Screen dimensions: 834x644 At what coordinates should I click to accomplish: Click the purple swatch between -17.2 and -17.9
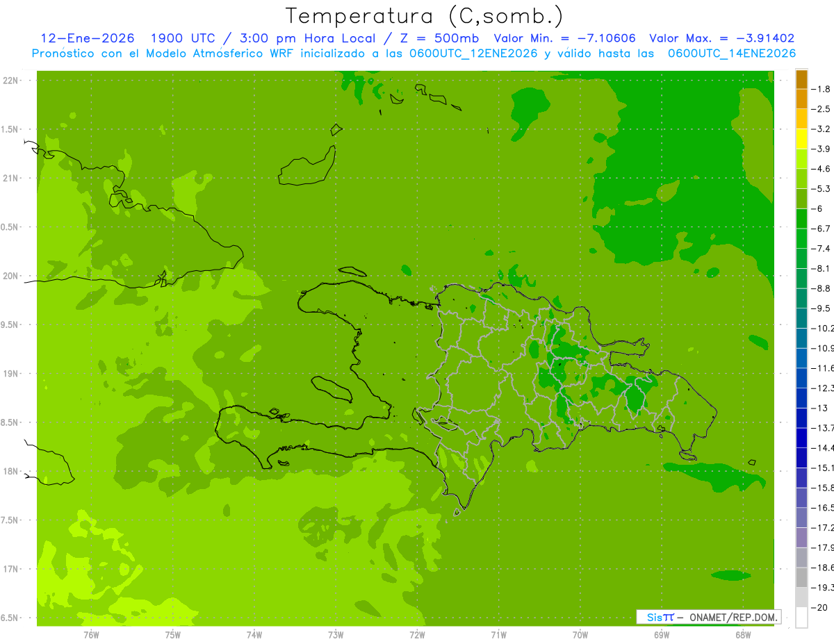801,538
